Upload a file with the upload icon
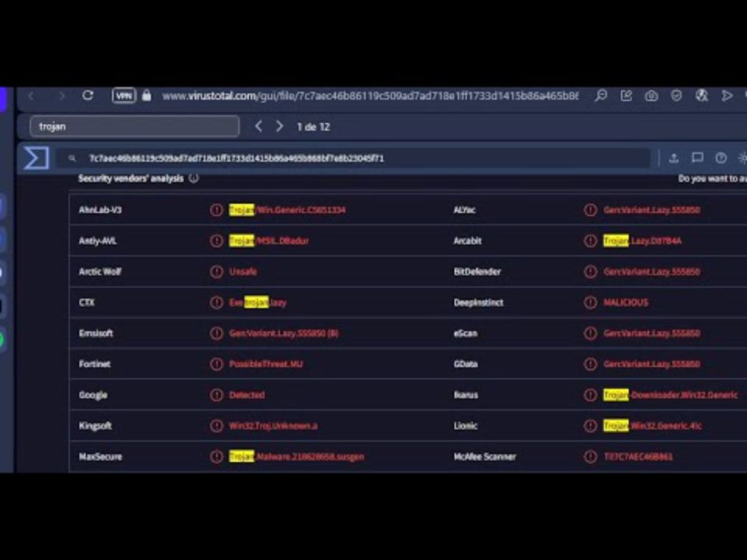Screen dimensions: 747x560 [x=674, y=158]
